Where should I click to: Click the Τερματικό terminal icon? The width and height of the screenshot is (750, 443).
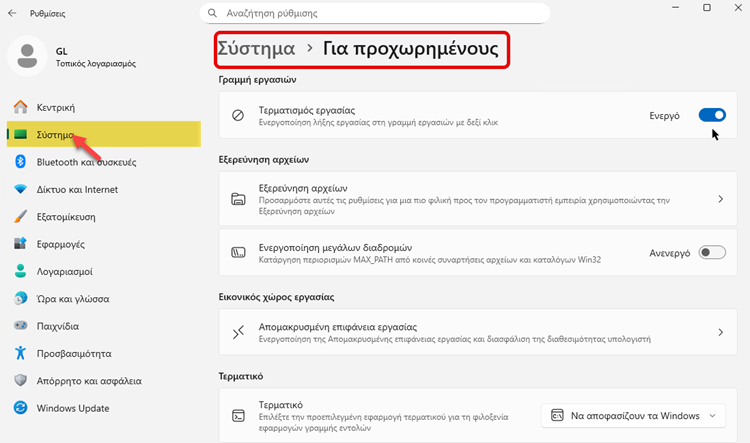click(x=238, y=416)
